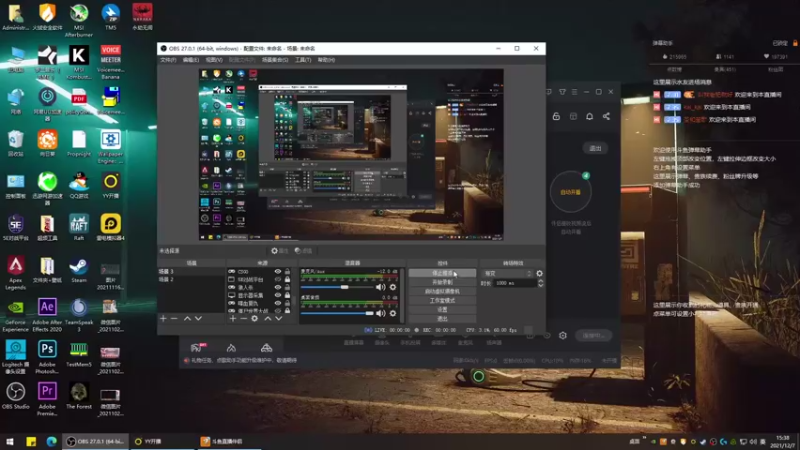The height and width of the screenshot is (450, 800).
Task: Open Adobe After Effects 2020 desktop icon
Action: 47,315
